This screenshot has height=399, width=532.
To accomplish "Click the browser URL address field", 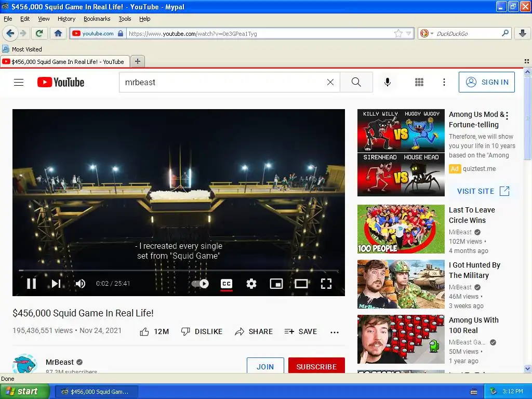I will pyautogui.click(x=260, y=33).
